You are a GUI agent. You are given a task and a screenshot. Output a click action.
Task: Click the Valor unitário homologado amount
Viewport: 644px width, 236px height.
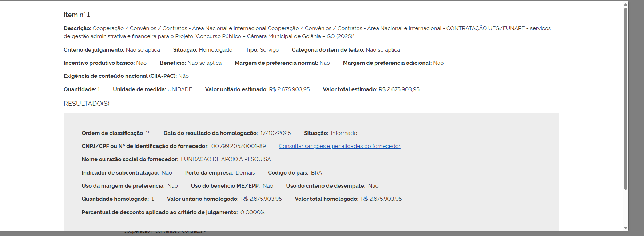(261, 199)
